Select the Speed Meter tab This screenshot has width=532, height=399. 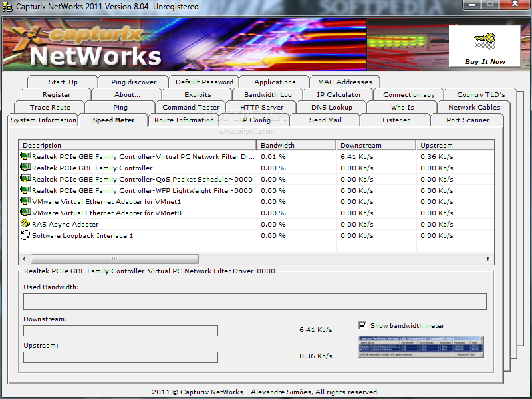pos(113,120)
